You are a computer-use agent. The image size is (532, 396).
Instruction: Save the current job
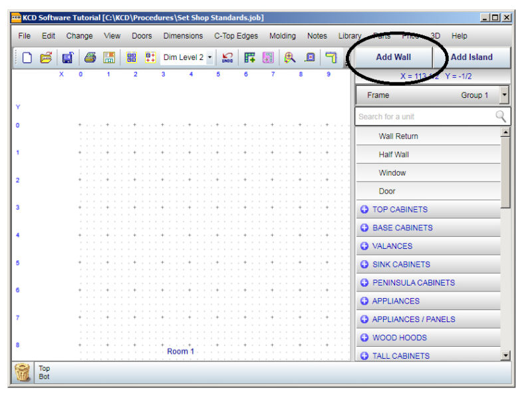[x=68, y=58]
